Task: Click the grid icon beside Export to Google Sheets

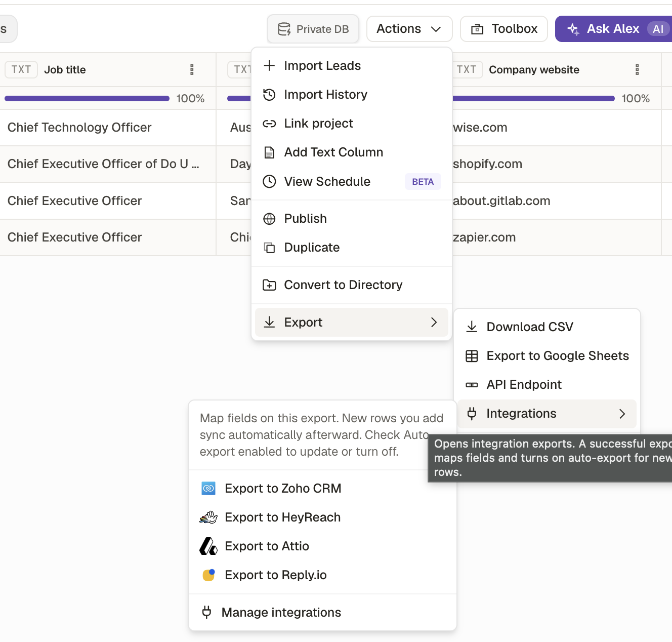Action: coord(472,356)
